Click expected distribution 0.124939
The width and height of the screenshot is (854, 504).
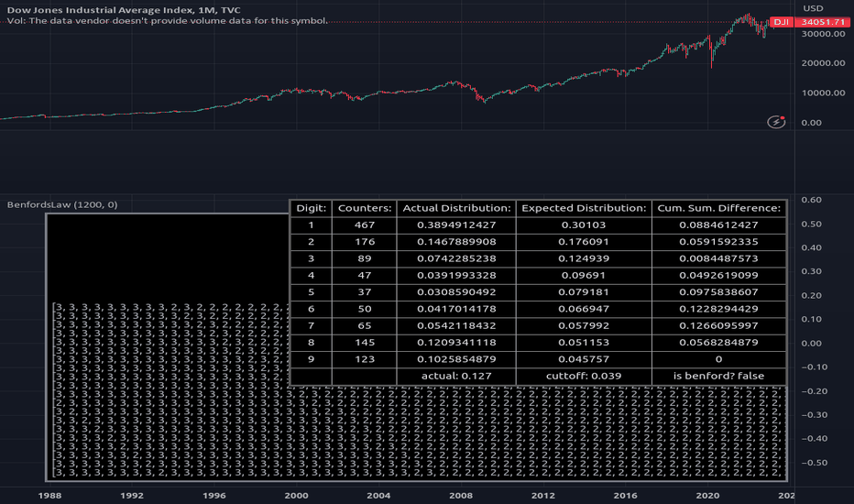[584, 258]
